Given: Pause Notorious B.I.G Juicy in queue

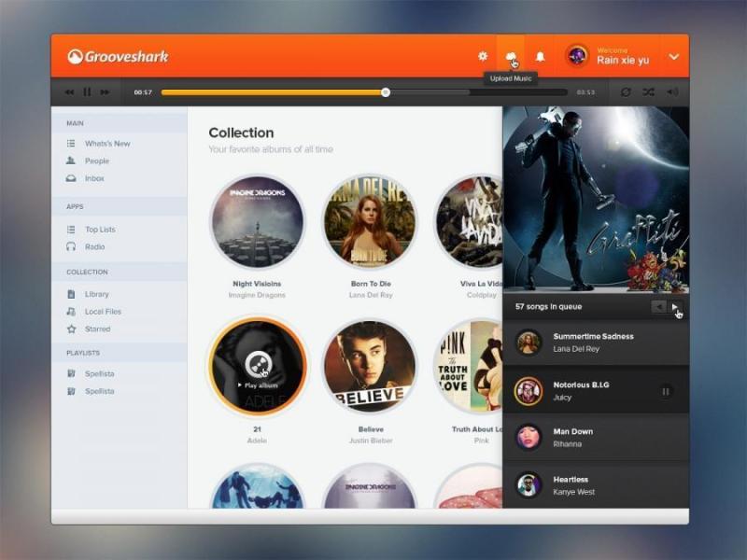Looking at the screenshot, I should click(x=666, y=391).
